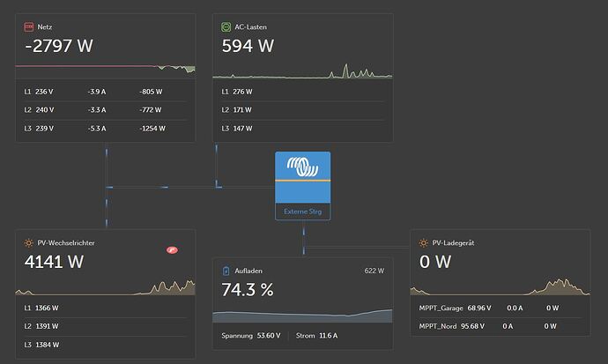Image resolution: width=608 pixels, height=364 pixels.
Task: Open the Externe Strg inverter button
Action: coord(303,212)
